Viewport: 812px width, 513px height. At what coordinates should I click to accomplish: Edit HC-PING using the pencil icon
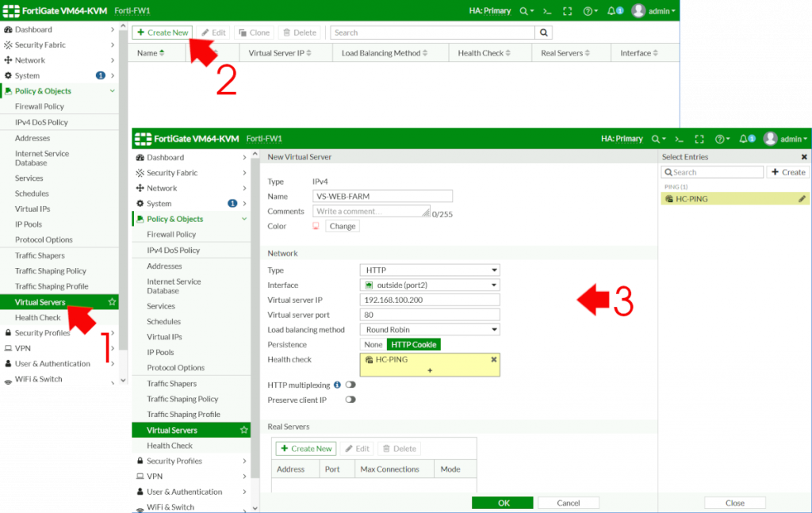pyautogui.click(x=802, y=198)
